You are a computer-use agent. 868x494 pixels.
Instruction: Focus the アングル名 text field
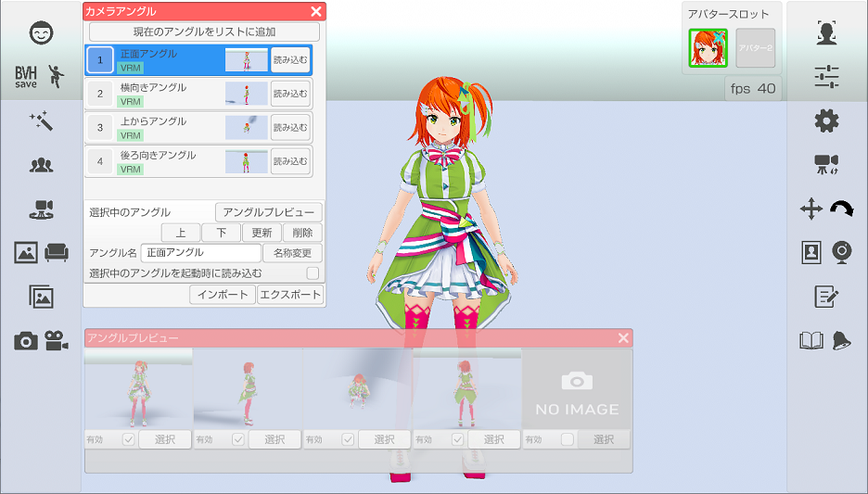[201, 253]
